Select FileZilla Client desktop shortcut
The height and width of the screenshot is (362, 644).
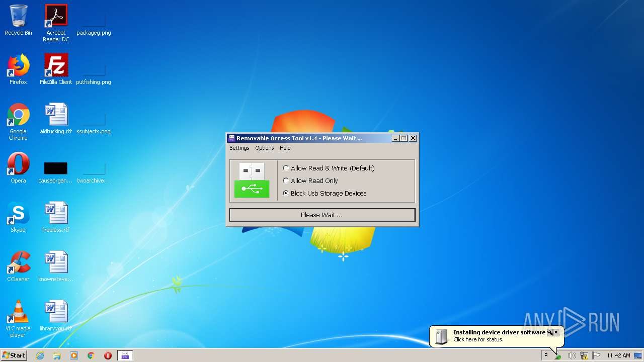click(x=56, y=69)
